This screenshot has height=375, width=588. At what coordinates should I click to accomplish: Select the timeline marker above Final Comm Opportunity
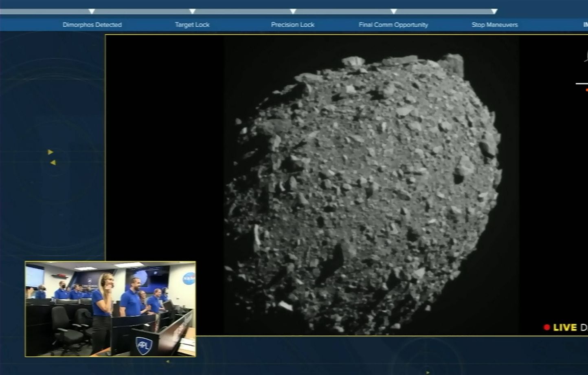tap(393, 11)
